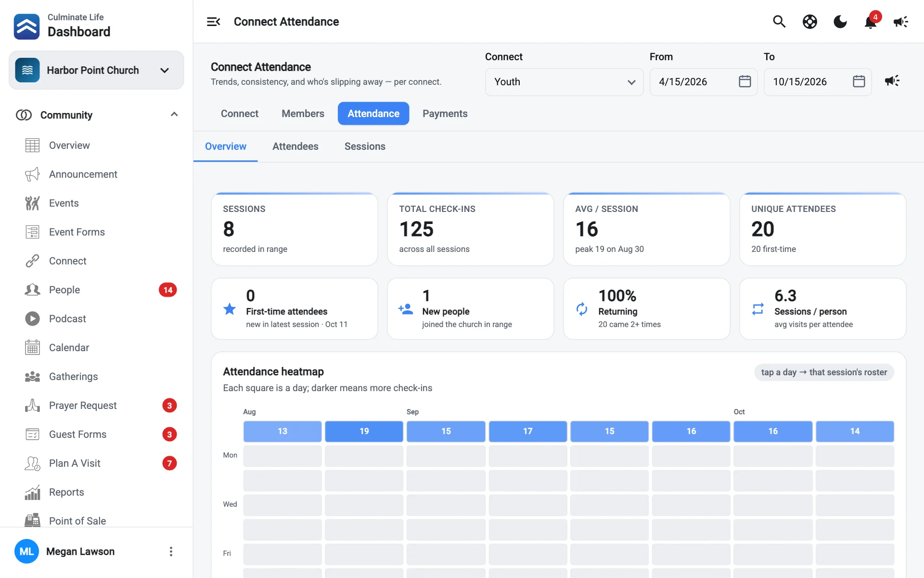Click the Megan Lawson ML avatar
Screen dimensions: 924x578
coord(26,552)
